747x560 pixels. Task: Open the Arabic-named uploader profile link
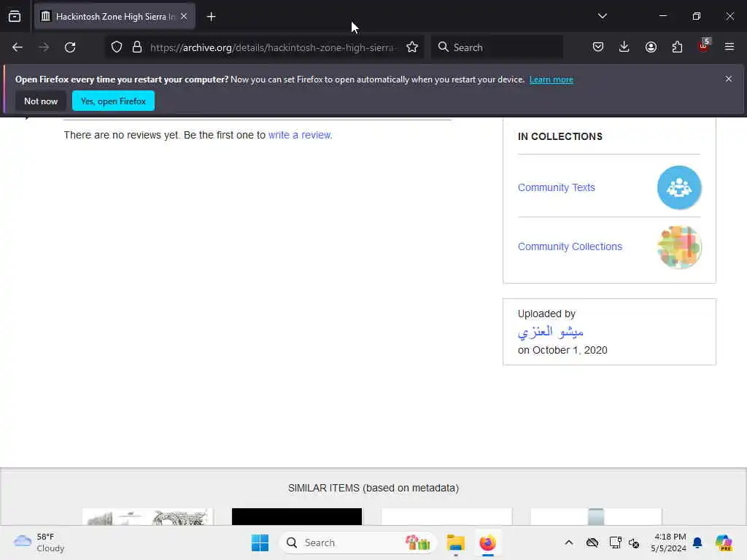[x=551, y=332]
